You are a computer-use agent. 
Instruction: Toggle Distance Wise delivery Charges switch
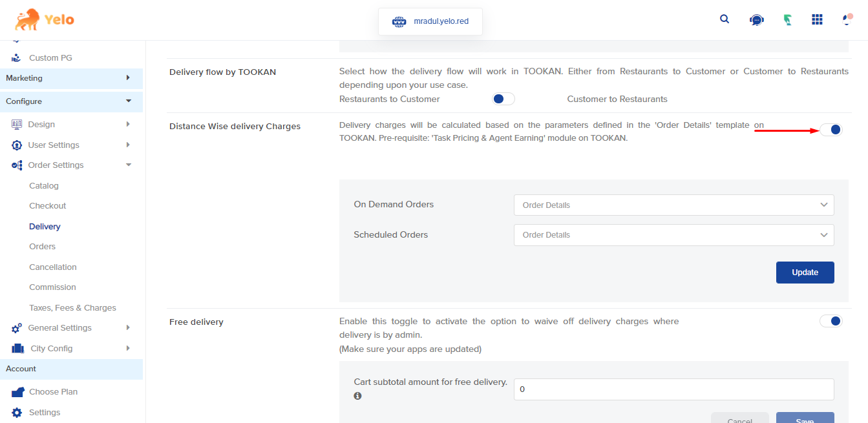831,130
